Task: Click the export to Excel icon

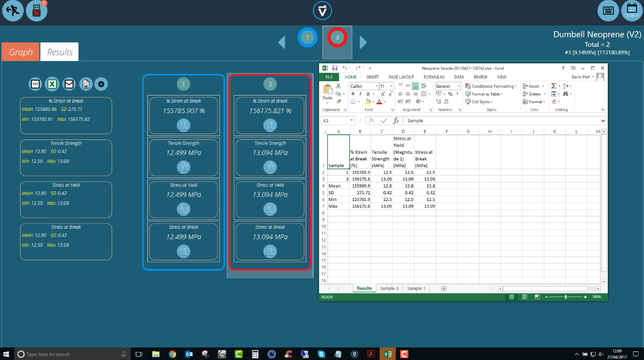Action: point(52,85)
